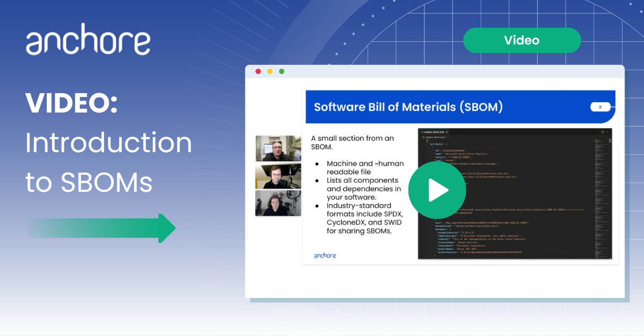Play the Introduction to SBOMs video

click(436, 190)
